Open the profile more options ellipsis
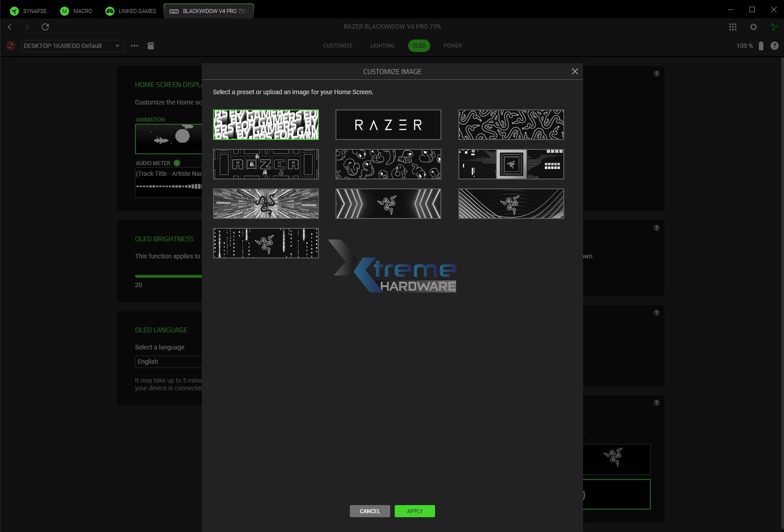 tap(134, 46)
